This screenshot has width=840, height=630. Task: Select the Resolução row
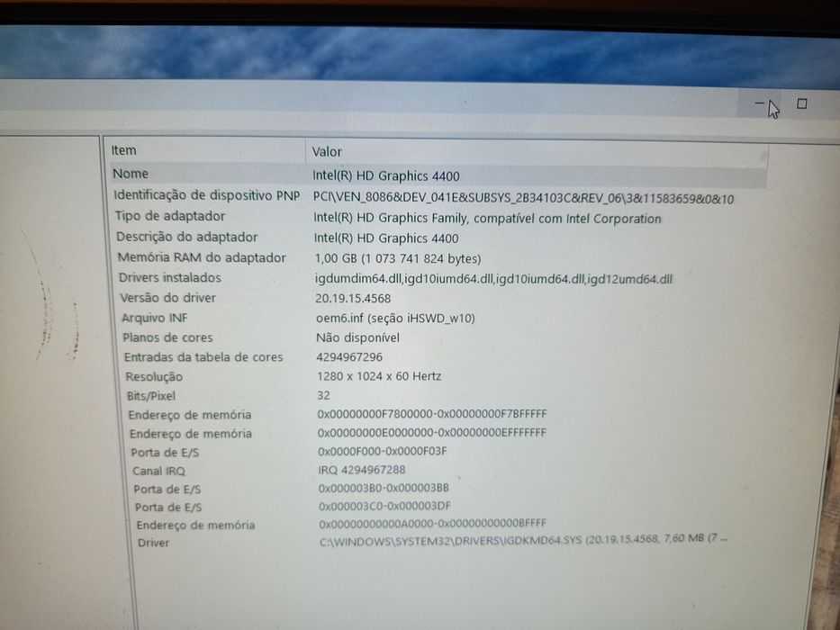coord(284,376)
